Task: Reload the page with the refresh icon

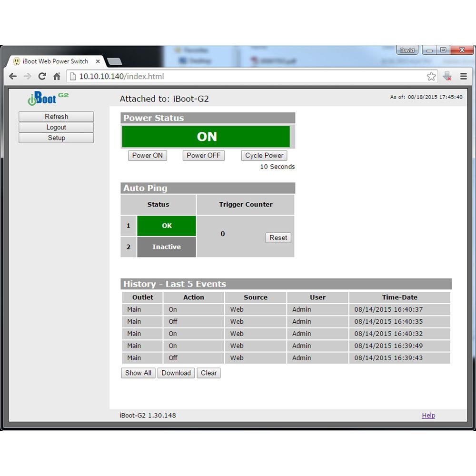Action: [x=42, y=76]
